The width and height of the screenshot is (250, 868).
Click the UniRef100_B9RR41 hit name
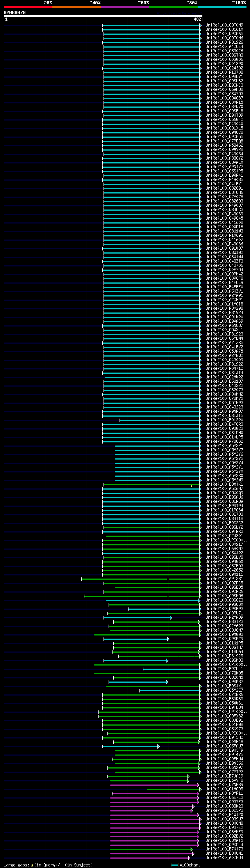(x=224, y=175)
